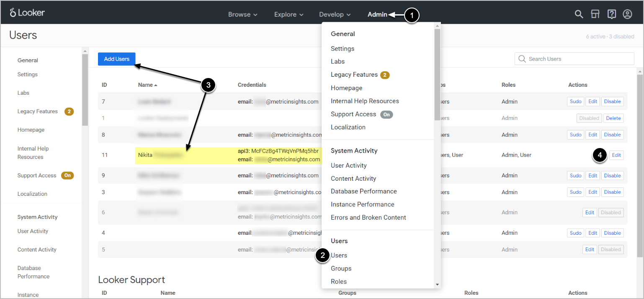The width and height of the screenshot is (644, 299).
Task: Open the search magnifier in top bar
Action: [579, 14]
